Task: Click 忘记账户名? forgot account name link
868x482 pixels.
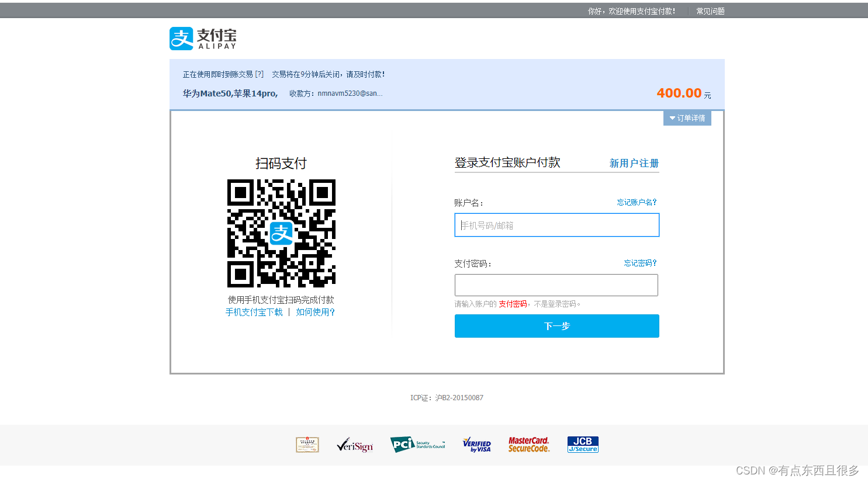Action: pos(637,202)
